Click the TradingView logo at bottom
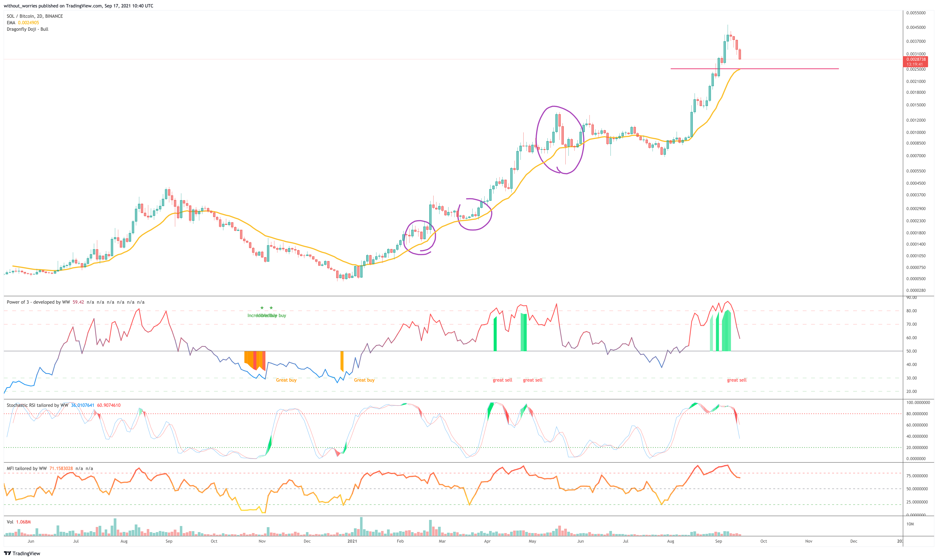 pos(22,553)
